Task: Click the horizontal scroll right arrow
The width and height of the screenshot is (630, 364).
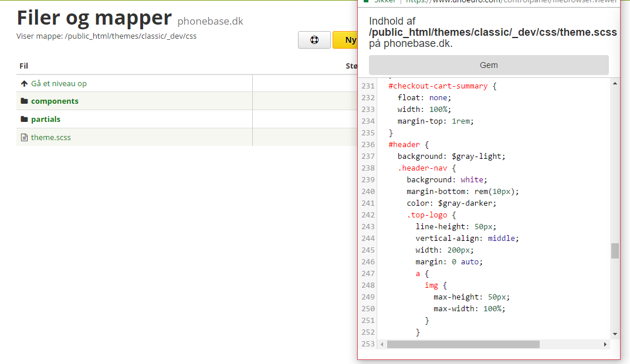Action: coord(606,344)
